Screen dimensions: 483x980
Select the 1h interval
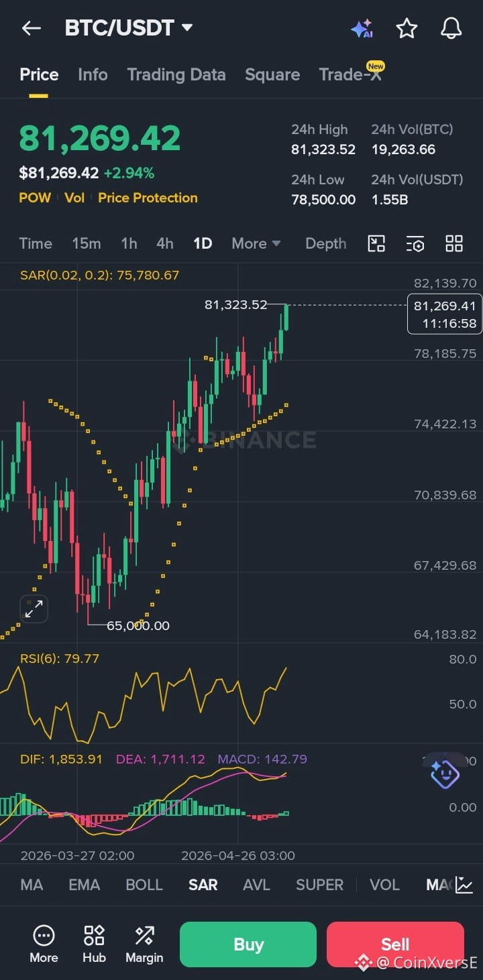pos(129,243)
